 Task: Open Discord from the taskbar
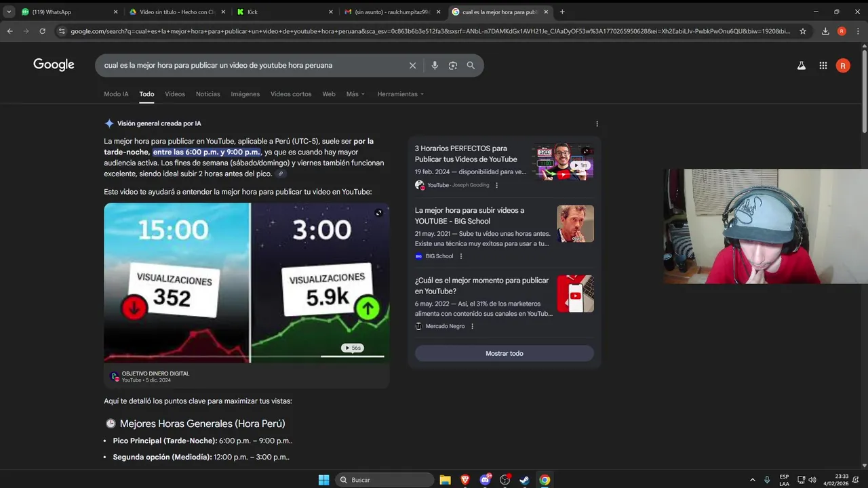[485, 480]
